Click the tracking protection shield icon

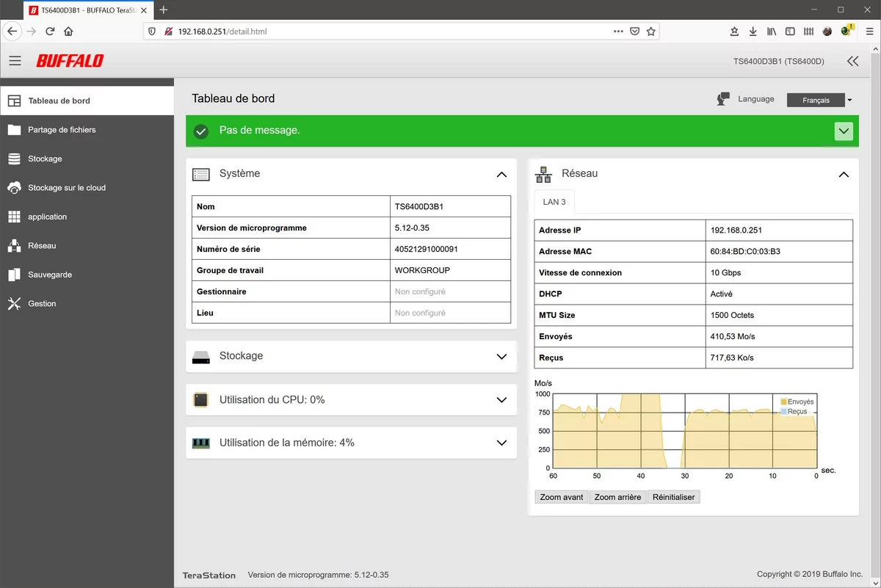(x=152, y=32)
